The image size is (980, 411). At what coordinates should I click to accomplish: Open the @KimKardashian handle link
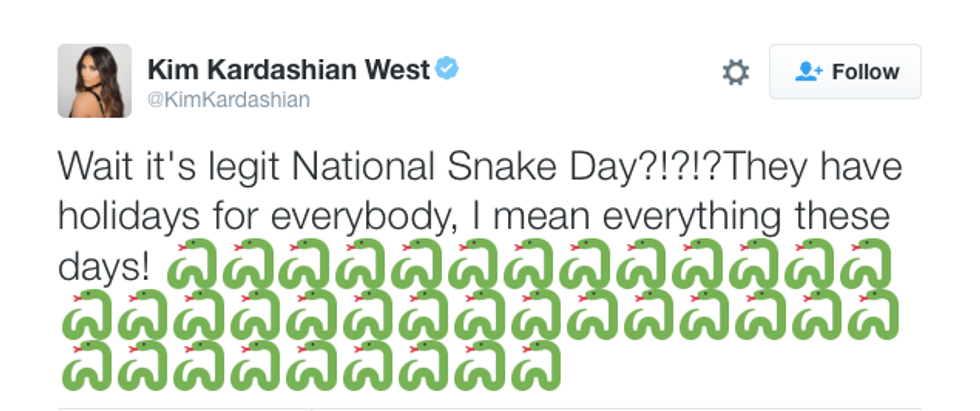[x=229, y=99]
